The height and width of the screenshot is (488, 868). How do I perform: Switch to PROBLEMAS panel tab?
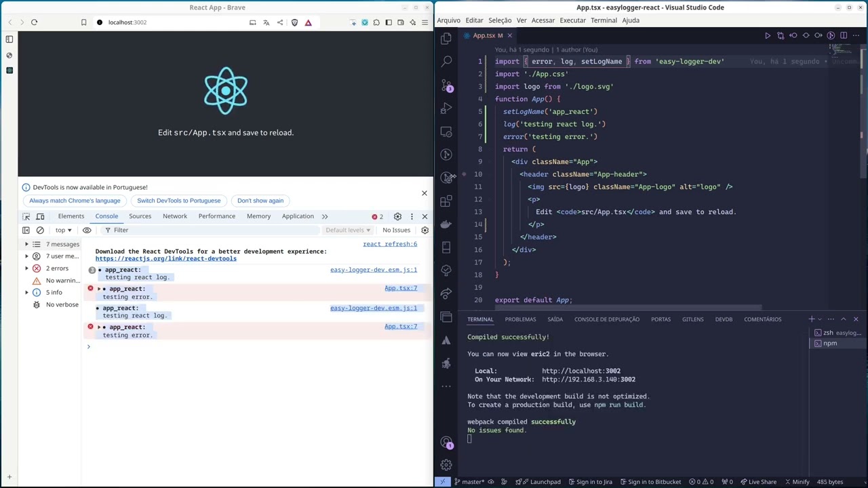pos(520,319)
